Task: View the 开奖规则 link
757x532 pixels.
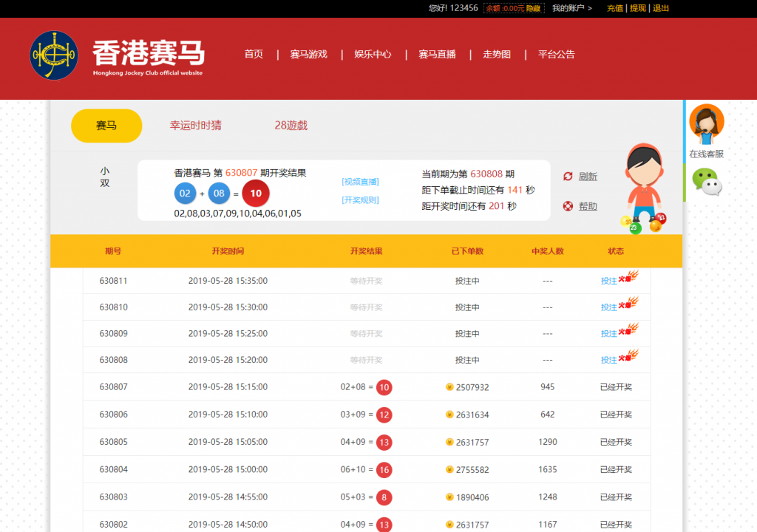Action: point(360,200)
